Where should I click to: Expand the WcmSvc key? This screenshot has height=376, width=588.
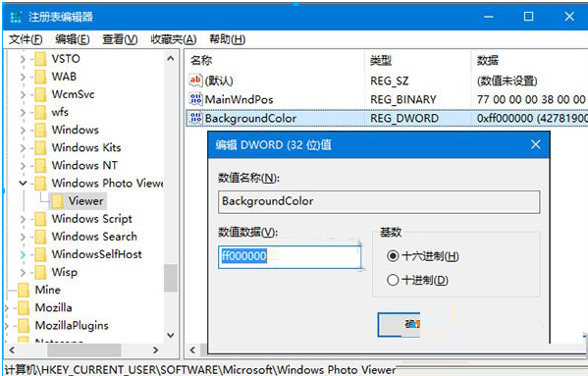23,95
